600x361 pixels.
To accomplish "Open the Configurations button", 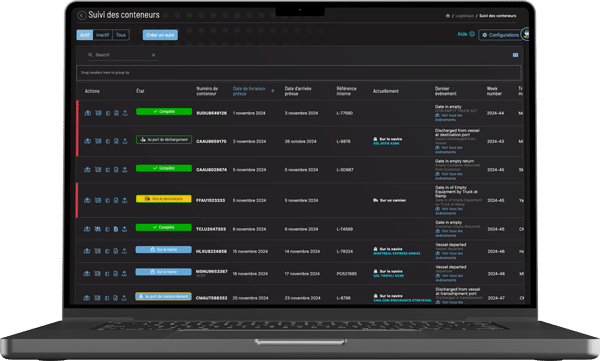I will [501, 35].
